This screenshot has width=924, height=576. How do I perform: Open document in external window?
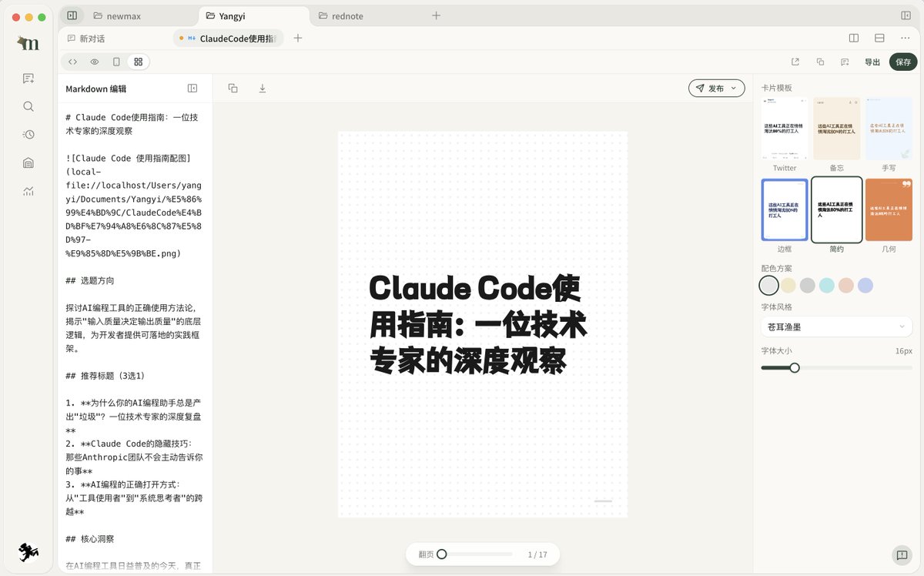point(795,62)
